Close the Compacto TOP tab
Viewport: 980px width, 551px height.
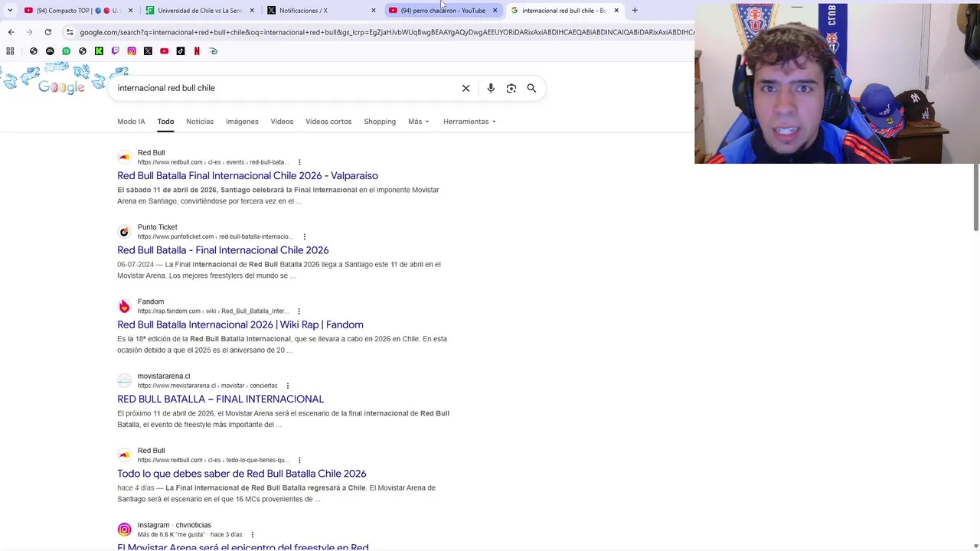(130, 11)
